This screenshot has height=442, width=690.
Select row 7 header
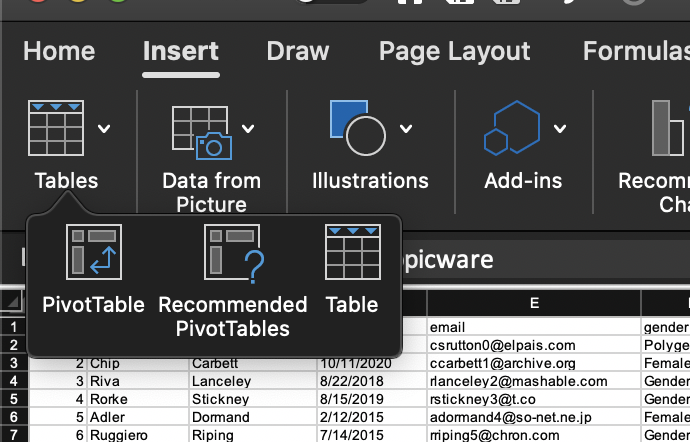click(14, 435)
